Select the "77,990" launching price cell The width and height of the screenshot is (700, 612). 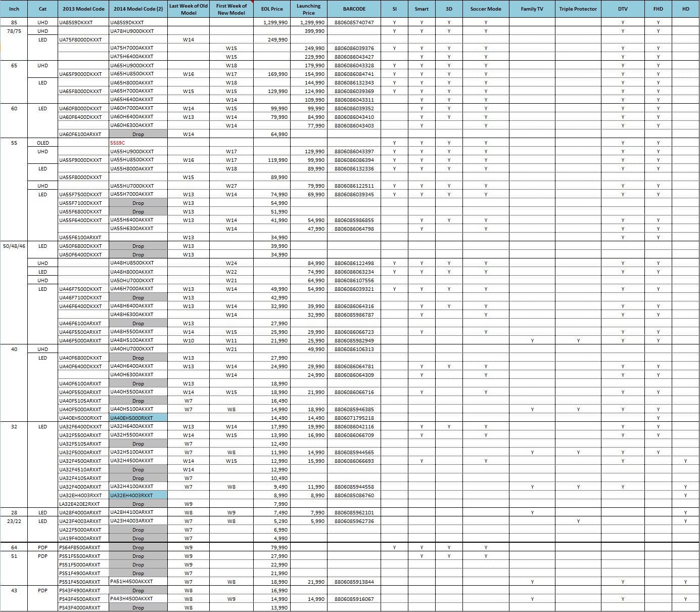309,126
